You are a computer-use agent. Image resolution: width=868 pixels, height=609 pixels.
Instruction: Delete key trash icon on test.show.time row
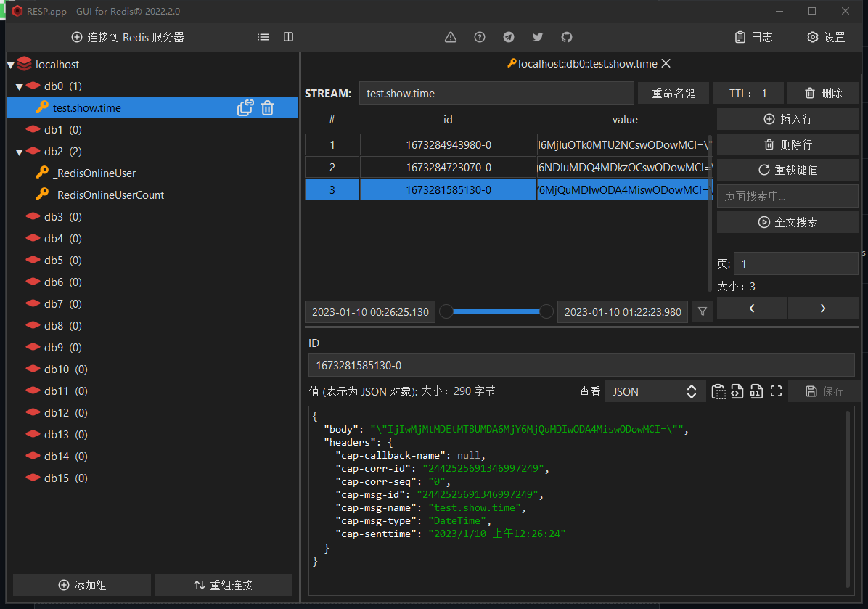[267, 108]
